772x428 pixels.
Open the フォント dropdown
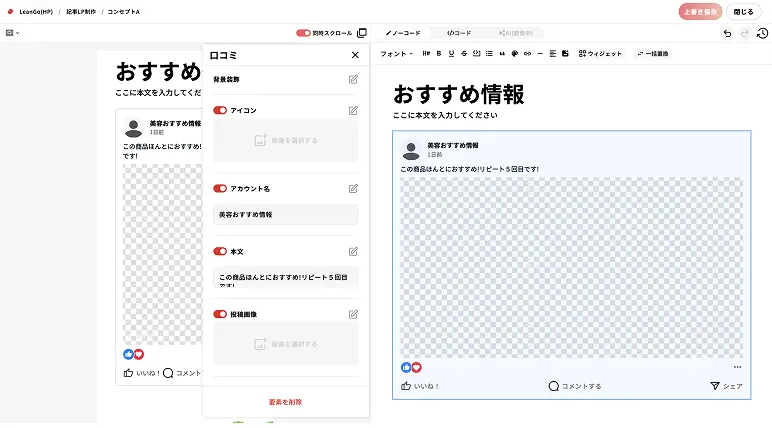pyautogui.click(x=396, y=54)
